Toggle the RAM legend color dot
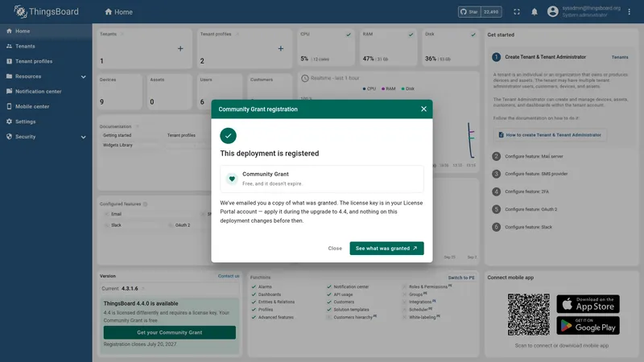 [x=383, y=88]
